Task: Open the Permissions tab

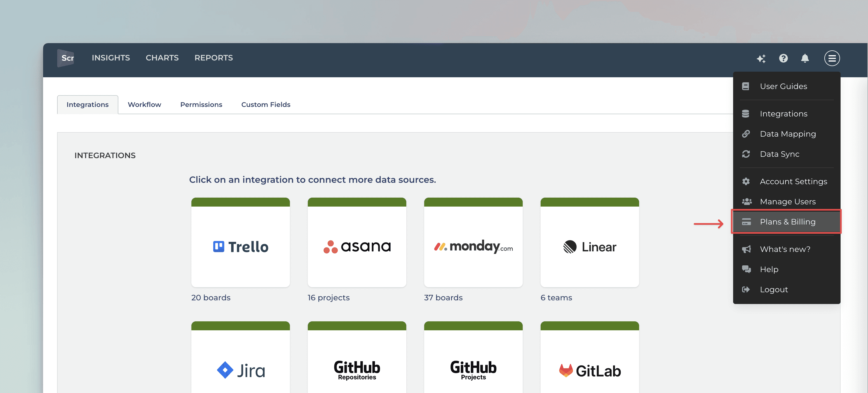Action: tap(201, 104)
